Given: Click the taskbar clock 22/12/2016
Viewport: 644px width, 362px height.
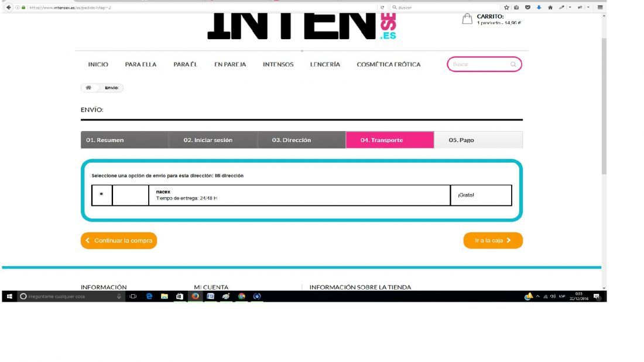Looking at the screenshot, I should click(x=578, y=297).
